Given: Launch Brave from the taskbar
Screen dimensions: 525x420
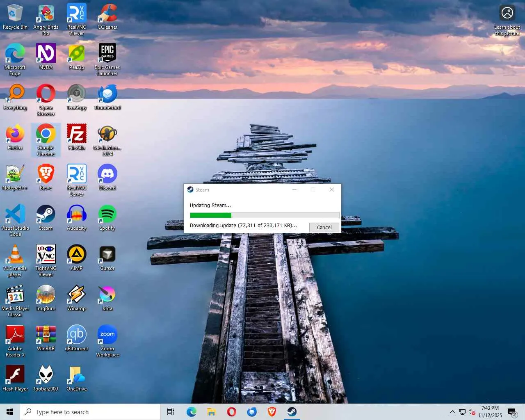Looking at the screenshot, I should pyautogui.click(x=272, y=412).
